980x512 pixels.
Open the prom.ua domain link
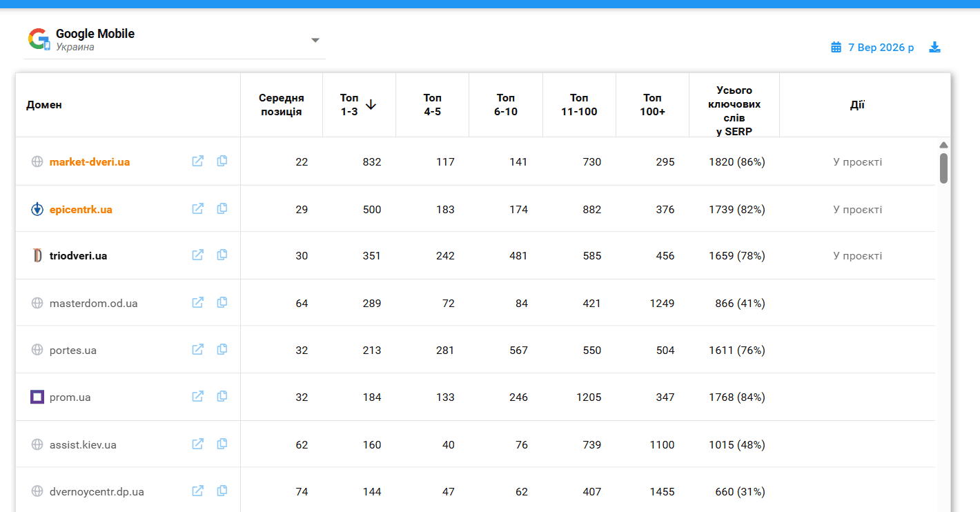click(70, 397)
